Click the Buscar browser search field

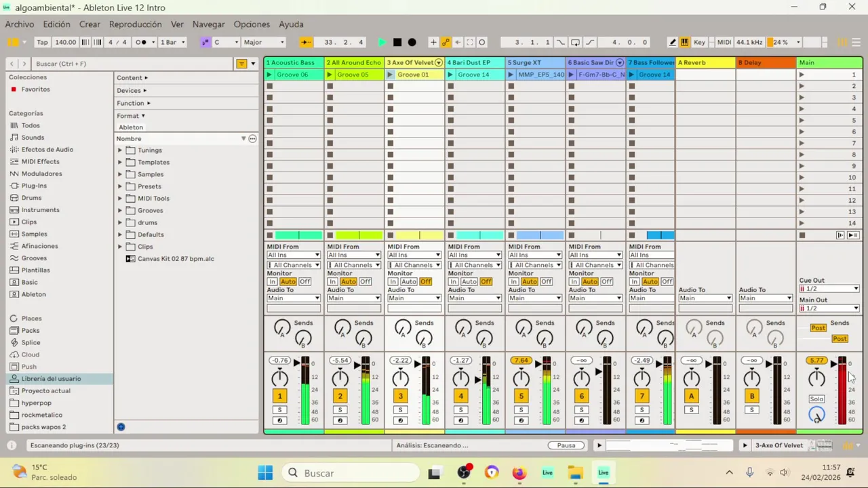(x=132, y=64)
